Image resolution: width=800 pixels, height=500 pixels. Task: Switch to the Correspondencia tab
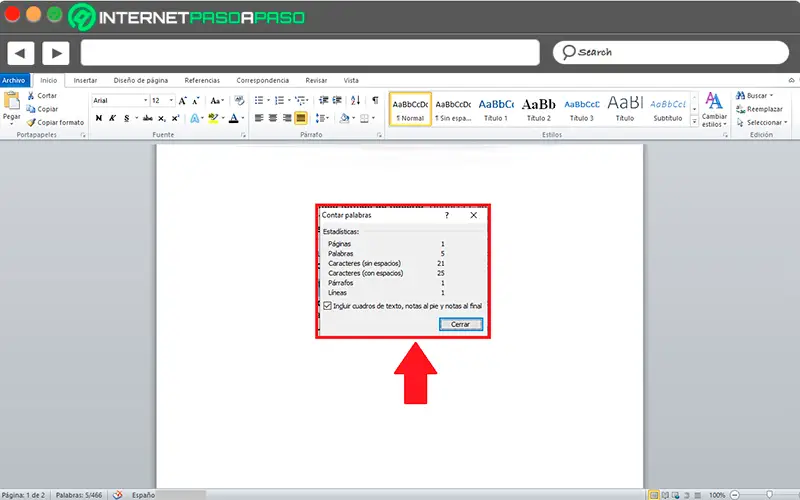[x=263, y=80]
